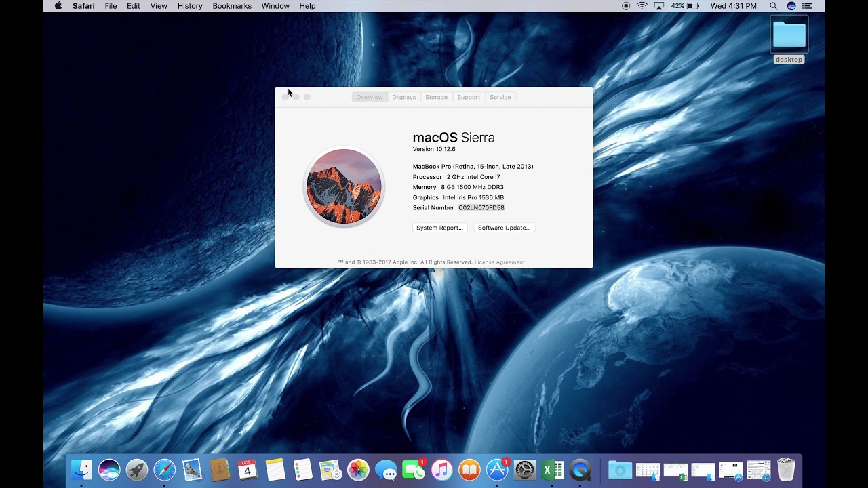
Task: Click 'MacBook Pro (Retina, 15-inch, Late 2013)' text
Action: [473, 167]
